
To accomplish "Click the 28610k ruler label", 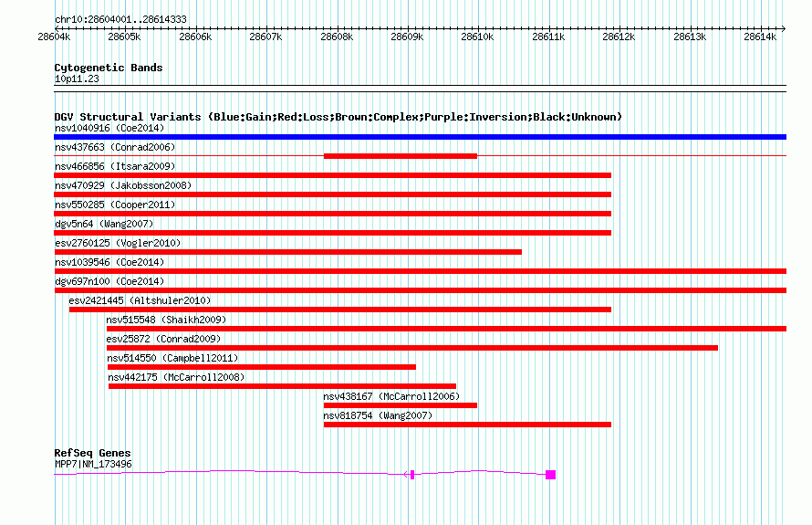I will (x=477, y=37).
